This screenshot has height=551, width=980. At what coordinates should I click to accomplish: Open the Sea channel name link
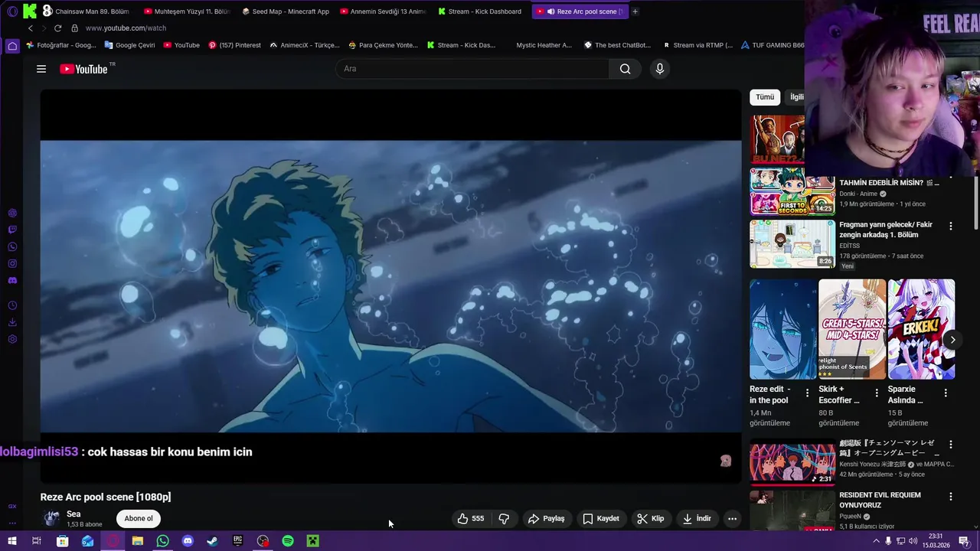tap(73, 514)
